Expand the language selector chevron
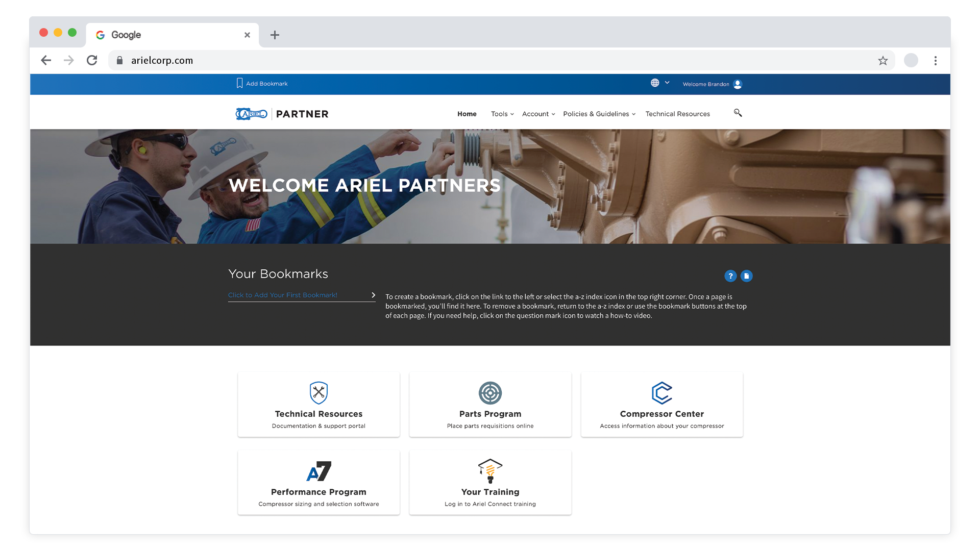Image resolution: width=980 pixels, height=551 pixels. pos(667,83)
